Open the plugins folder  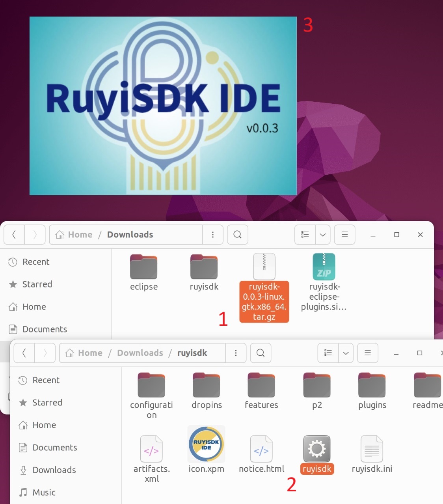[371, 385]
